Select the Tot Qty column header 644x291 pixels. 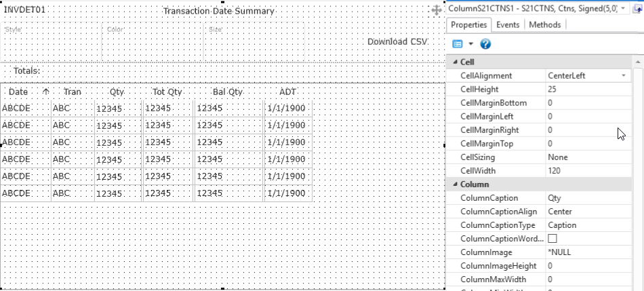(167, 92)
